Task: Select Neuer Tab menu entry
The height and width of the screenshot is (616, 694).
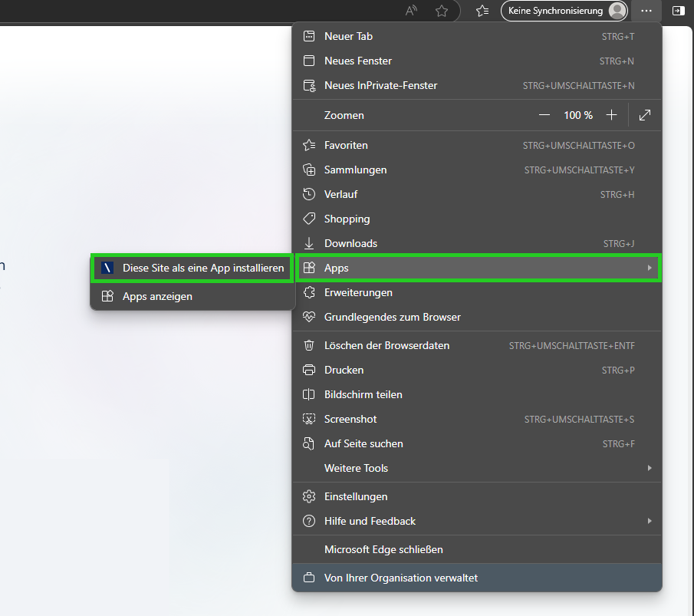Action: [477, 36]
